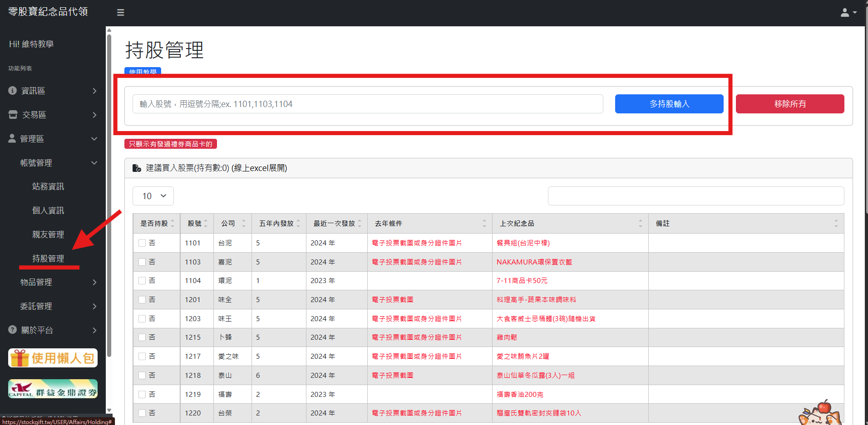Sort by 是否持股 column
This screenshot has height=425, width=868.
tap(157, 224)
